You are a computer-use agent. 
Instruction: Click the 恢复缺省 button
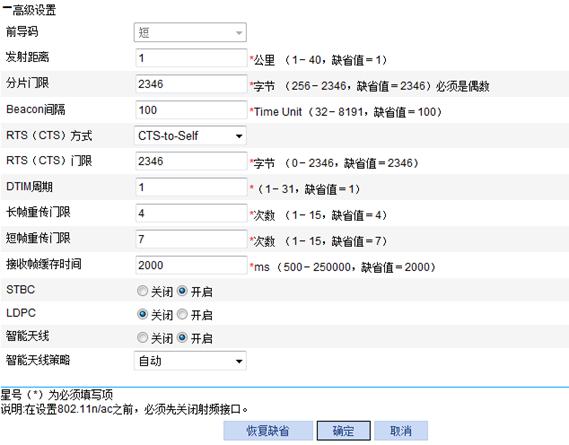268,431
